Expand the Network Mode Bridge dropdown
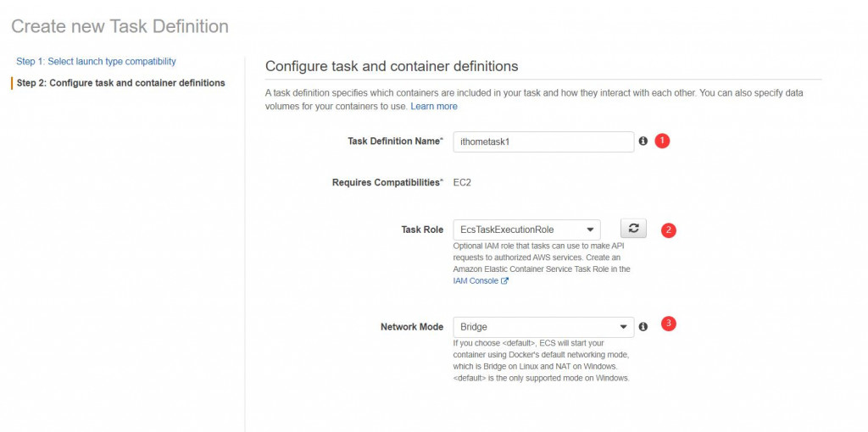 pos(543,326)
